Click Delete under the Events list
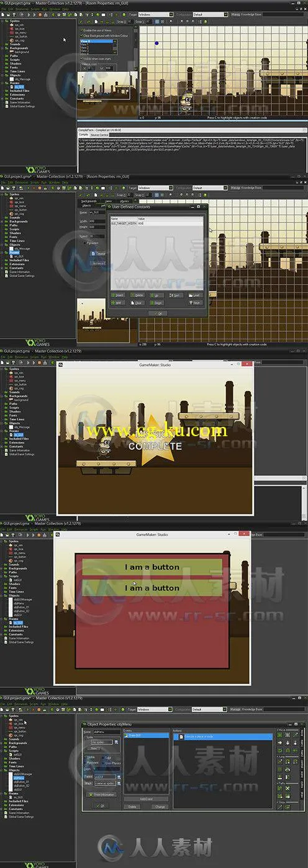 point(132,806)
